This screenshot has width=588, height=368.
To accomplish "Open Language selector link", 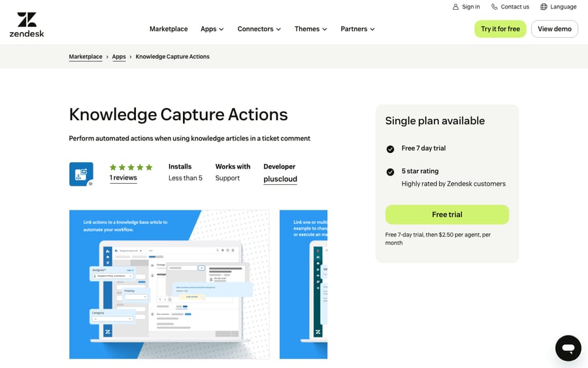I will click(x=559, y=7).
